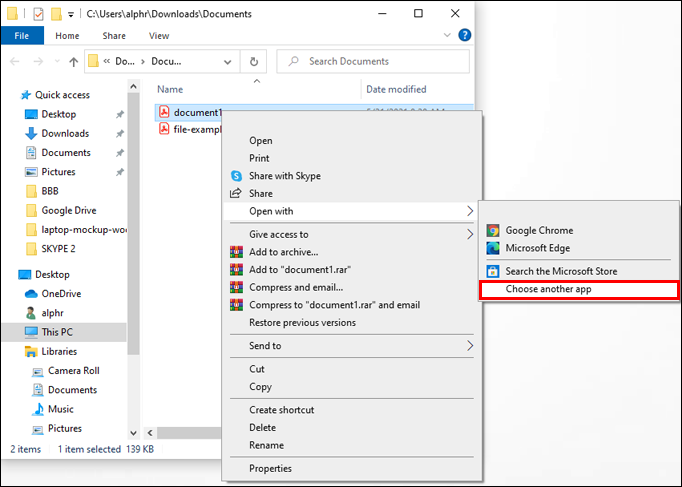Screen dimensions: 682x487
Task: Expand the ribbon chevron near Help
Action: [447, 35]
